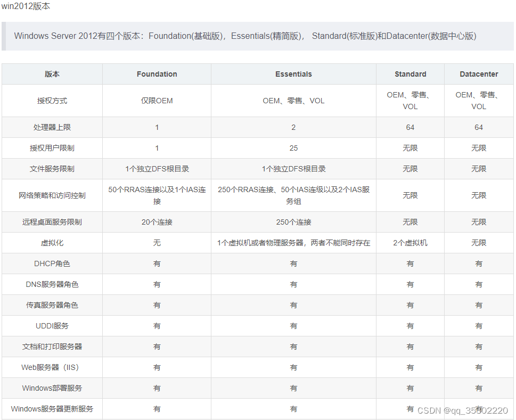Select the '传真服务器角色' row label

tap(52, 305)
